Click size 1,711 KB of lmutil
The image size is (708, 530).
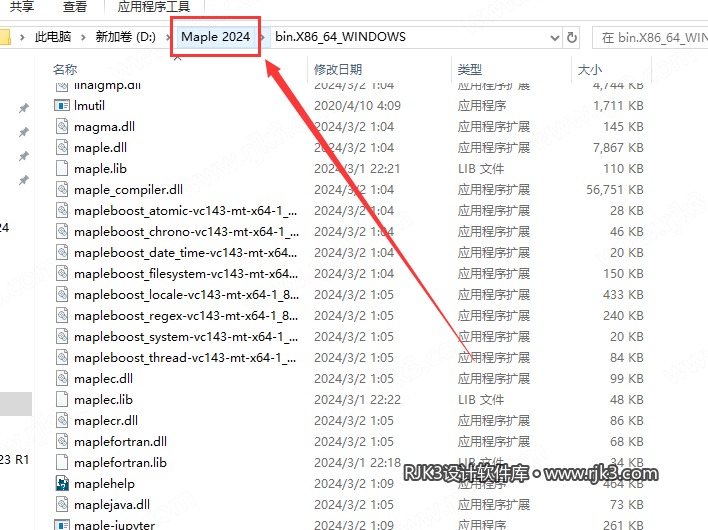pyautogui.click(x=618, y=105)
